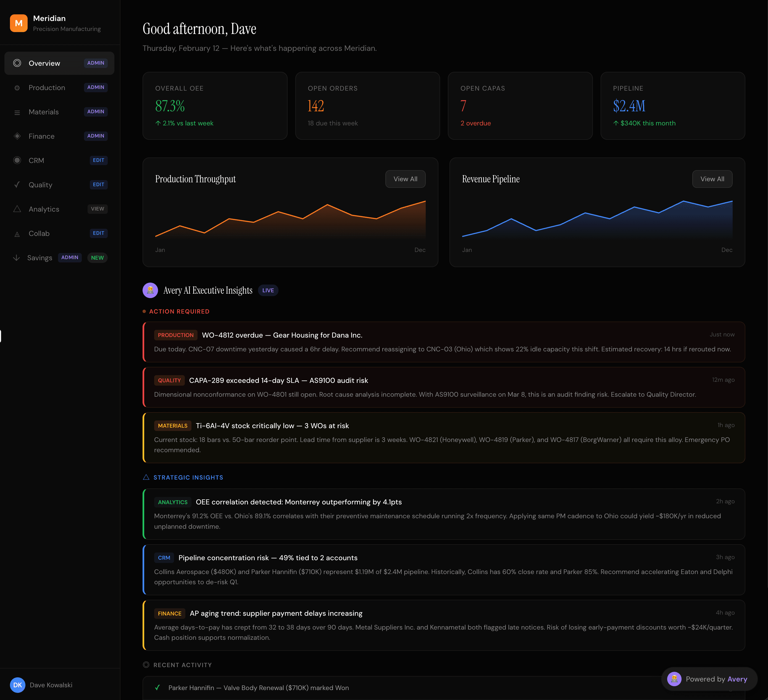Click View All on Production Throughput
Image resolution: width=768 pixels, height=700 pixels.
405,179
